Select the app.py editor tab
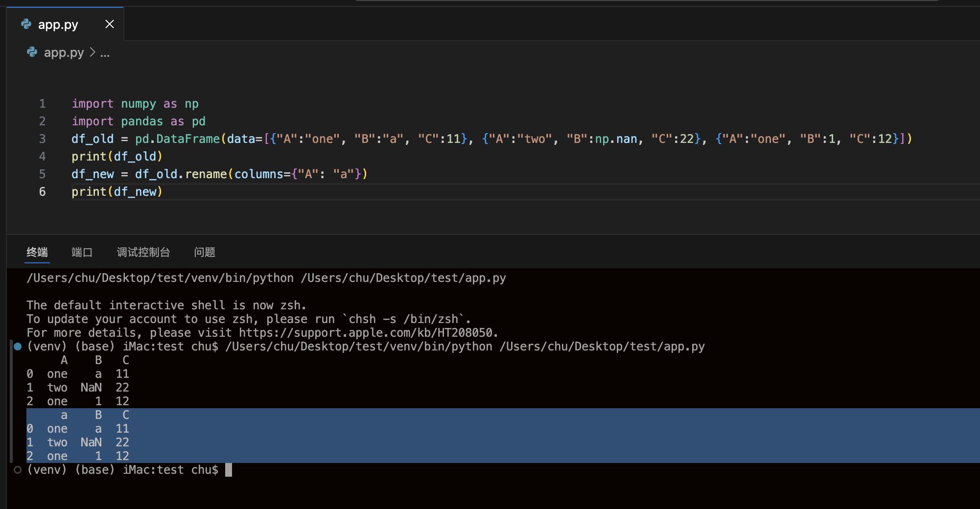This screenshot has width=980, height=509. [x=58, y=24]
